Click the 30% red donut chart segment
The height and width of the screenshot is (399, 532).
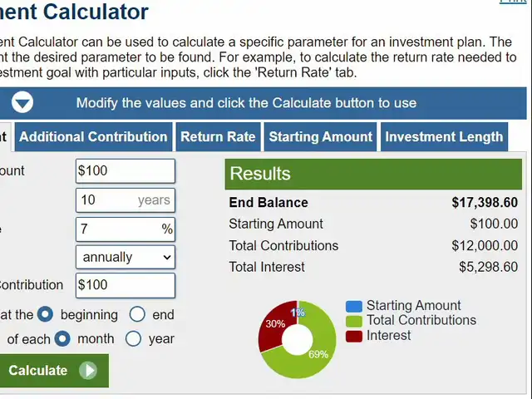[x=275, y=324]
